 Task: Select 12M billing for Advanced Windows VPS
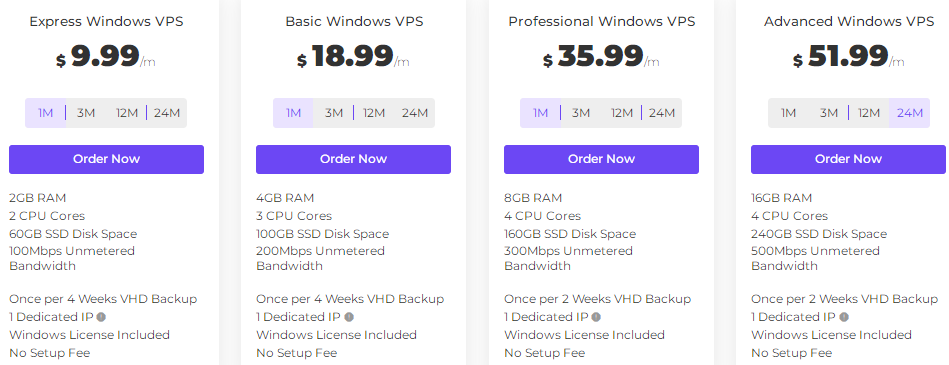(x=869, y=113)
